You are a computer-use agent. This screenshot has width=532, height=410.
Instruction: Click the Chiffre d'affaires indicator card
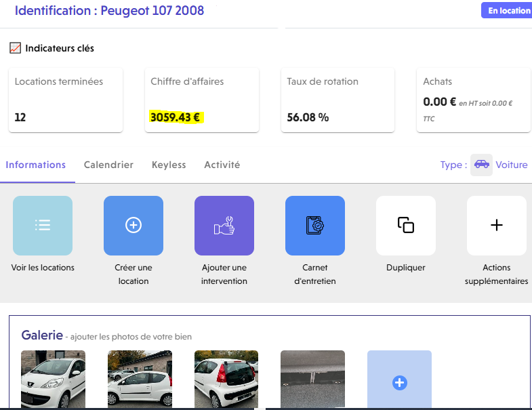202,100
